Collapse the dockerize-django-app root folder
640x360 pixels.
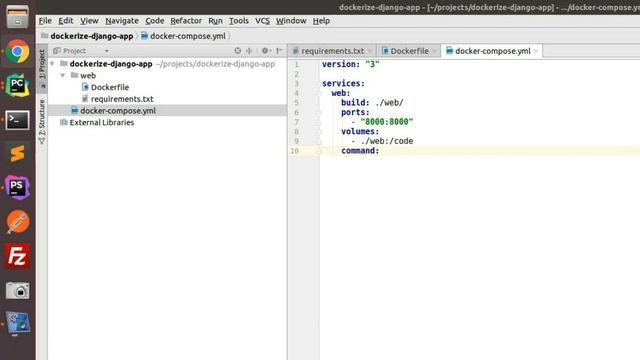52,64
